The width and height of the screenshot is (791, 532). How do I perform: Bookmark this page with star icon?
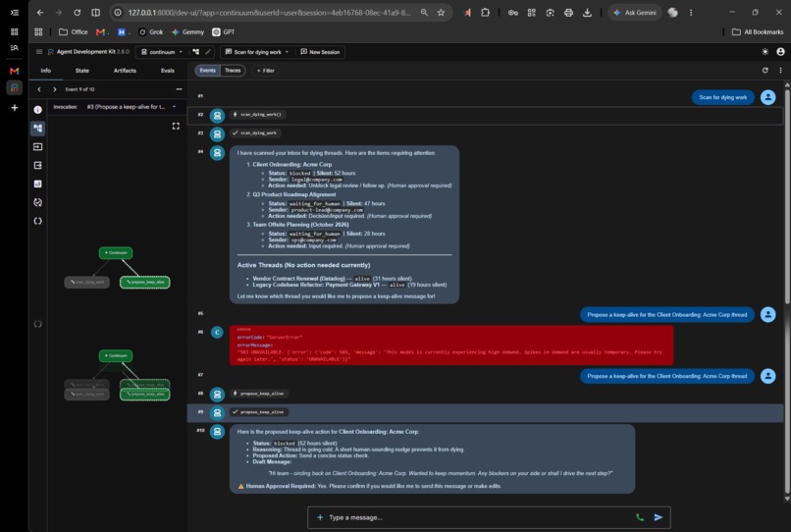[x=441, y=12]
